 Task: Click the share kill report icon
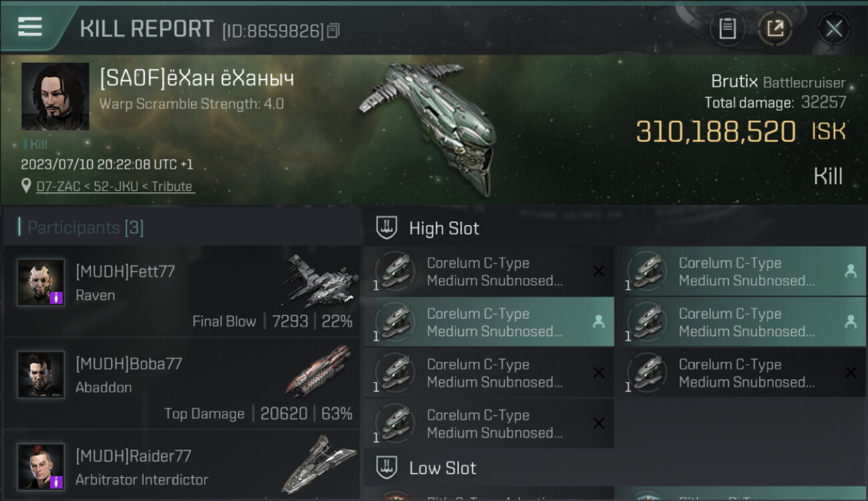775,29
